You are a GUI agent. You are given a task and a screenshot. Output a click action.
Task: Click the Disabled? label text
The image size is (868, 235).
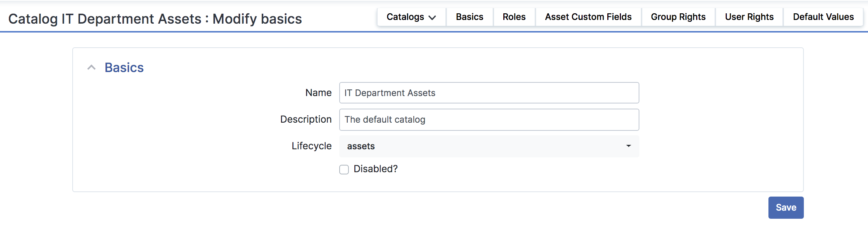tap(375, 169)
